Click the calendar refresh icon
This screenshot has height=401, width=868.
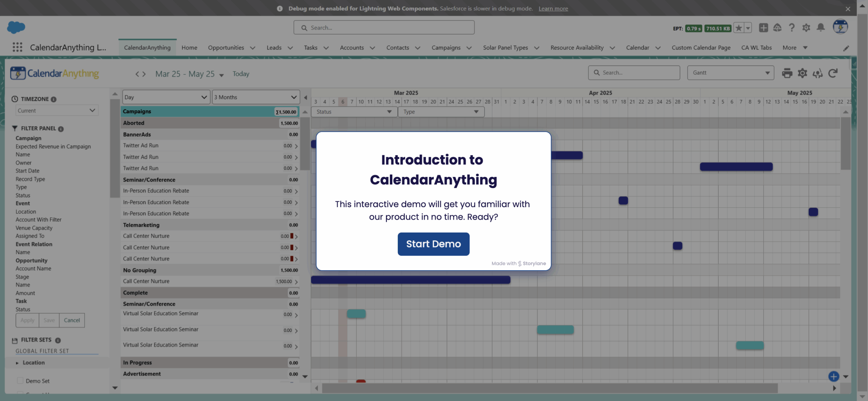coord(833,73)
